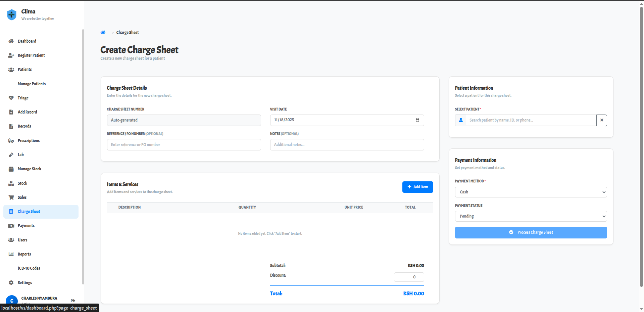Screen dimensions: 644x312
Task: Click inside the Discount value field
Action: [408, 277]
